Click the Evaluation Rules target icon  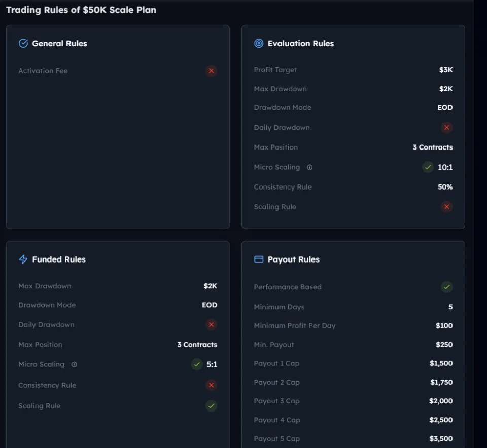click(259, 43)
